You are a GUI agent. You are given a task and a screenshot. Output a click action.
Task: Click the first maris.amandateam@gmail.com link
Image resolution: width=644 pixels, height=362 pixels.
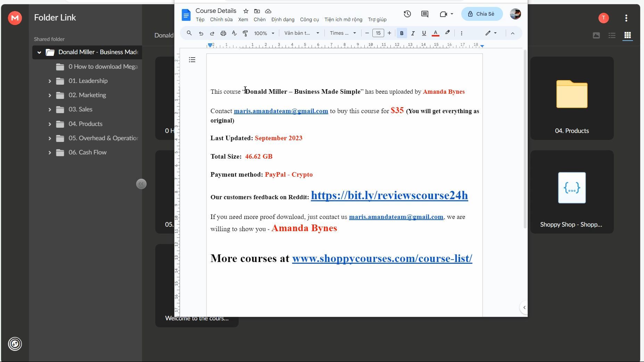coord(281,111)
